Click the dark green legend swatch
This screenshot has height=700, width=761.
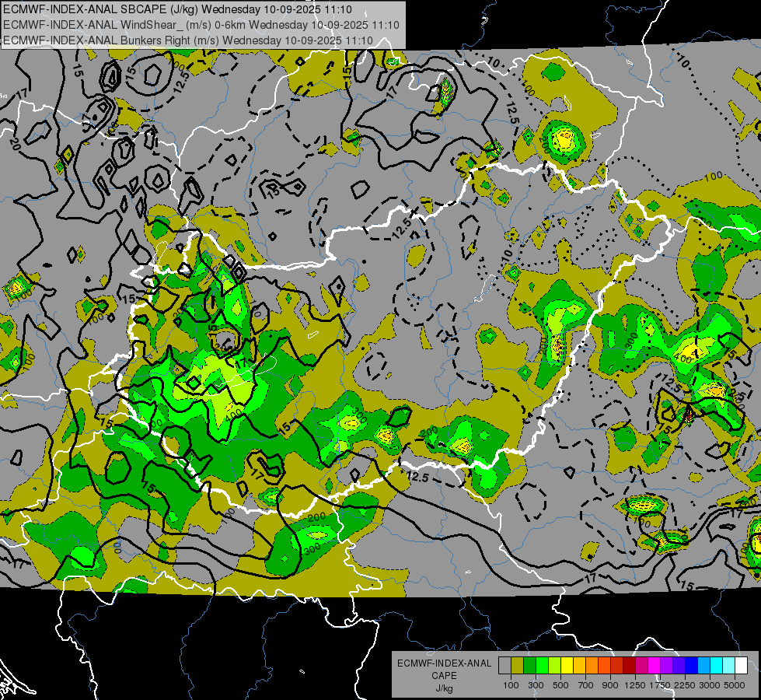click(529, 666)
